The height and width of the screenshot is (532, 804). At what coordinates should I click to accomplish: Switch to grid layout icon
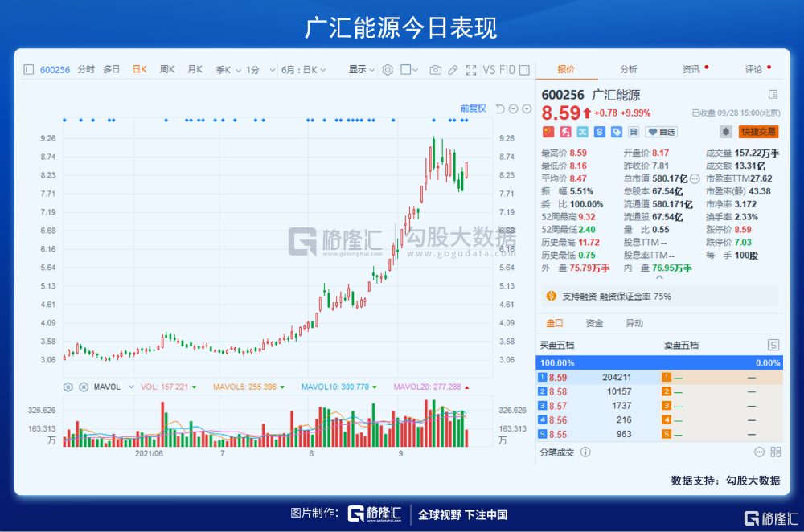[x=776, y=452]
